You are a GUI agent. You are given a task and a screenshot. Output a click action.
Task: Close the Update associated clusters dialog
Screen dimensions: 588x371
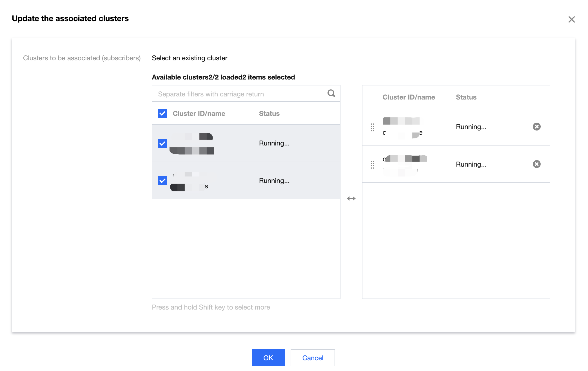point(571,19)
